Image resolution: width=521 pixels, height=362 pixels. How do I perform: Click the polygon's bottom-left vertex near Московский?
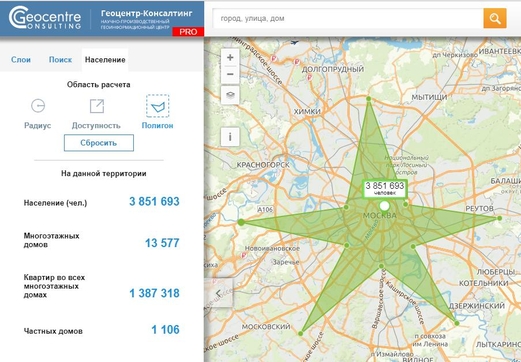[301, 333]
